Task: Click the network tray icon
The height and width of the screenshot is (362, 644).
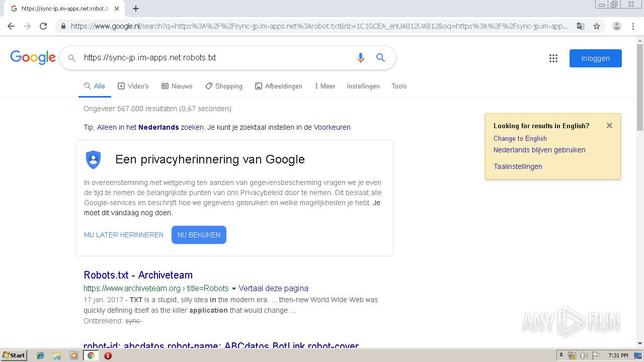Action: point(572,355)
